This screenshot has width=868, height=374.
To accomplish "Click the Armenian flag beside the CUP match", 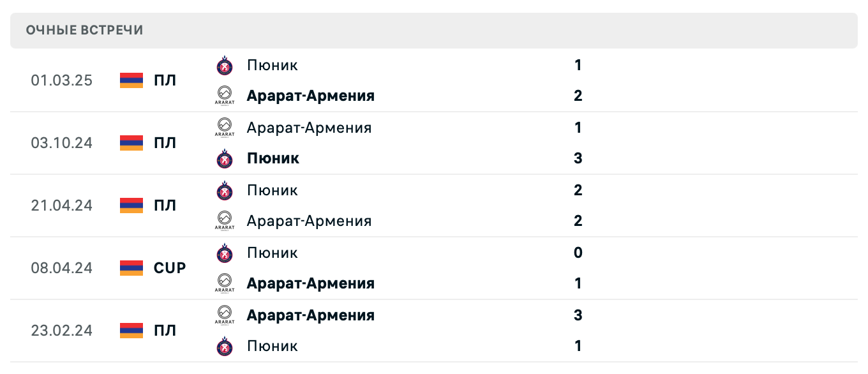I will 130,268.
